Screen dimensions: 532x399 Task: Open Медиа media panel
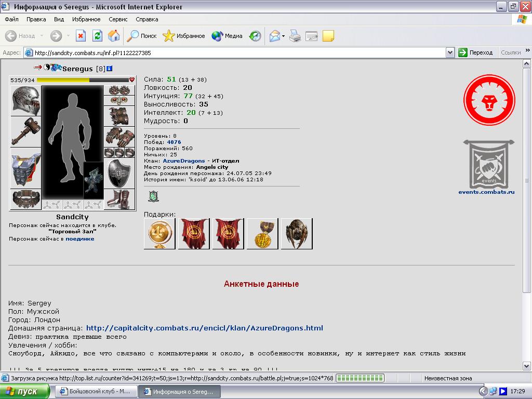point(227,36)
